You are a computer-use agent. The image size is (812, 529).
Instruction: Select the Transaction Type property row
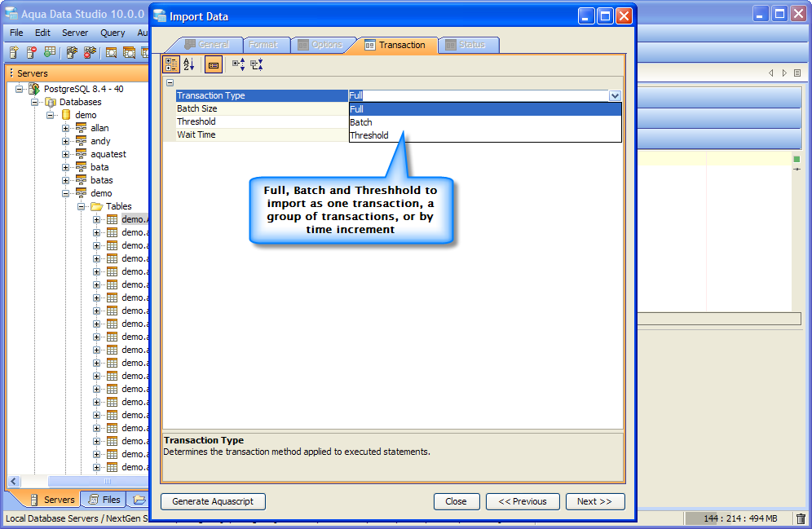262,95
